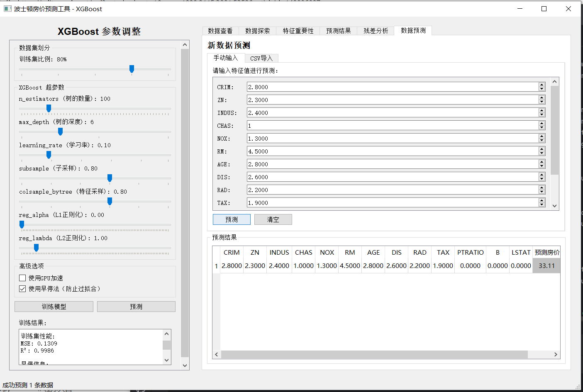Click the parameter panel scroll-up arrow
Image resolution: width=583 pixels, height=392 pixels.
pyautogui.click(x=185, y=44)
